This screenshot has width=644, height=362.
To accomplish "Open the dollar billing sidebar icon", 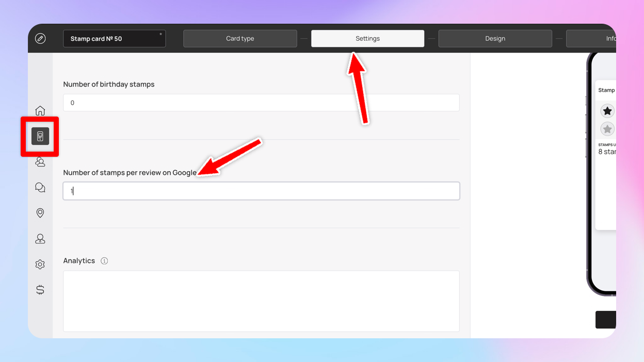I will pos(40,290).
